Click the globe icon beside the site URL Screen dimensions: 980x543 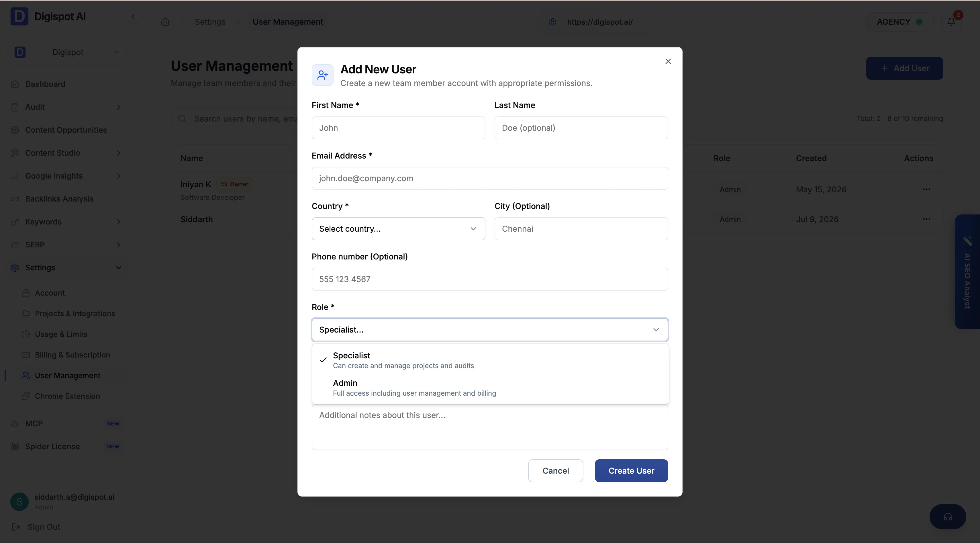coord(552,22)
